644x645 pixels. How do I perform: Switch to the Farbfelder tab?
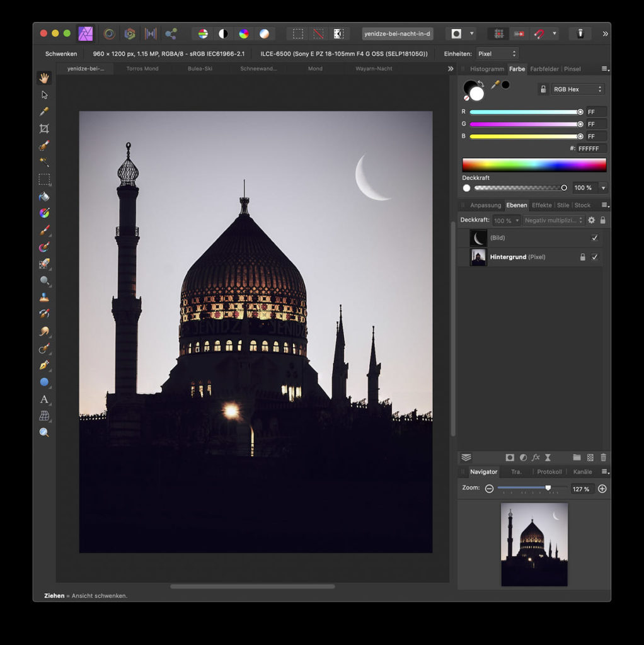(x=544, y=69)
